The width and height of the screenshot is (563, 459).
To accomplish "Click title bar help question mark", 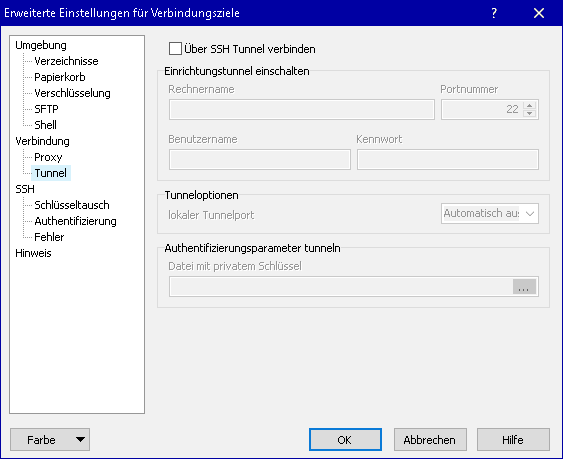I will tap(494, 13).
